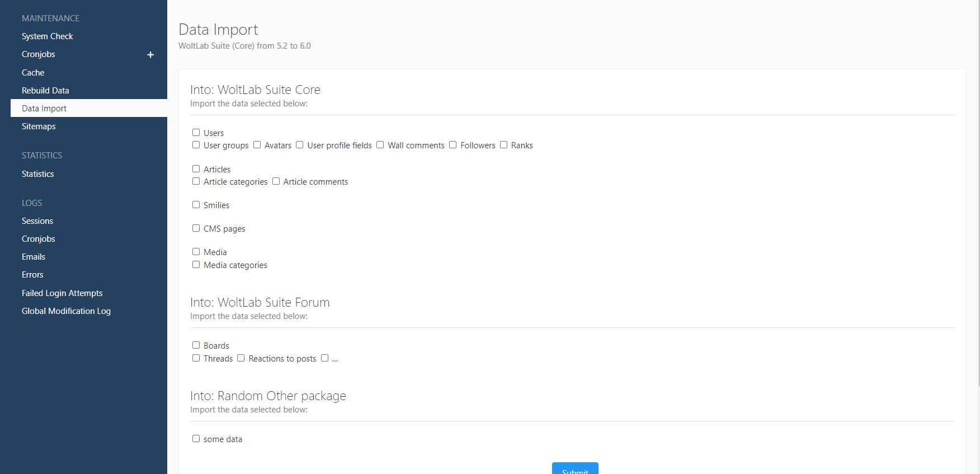
Task: Check the Articles checkbox
Action: point(196,169)
